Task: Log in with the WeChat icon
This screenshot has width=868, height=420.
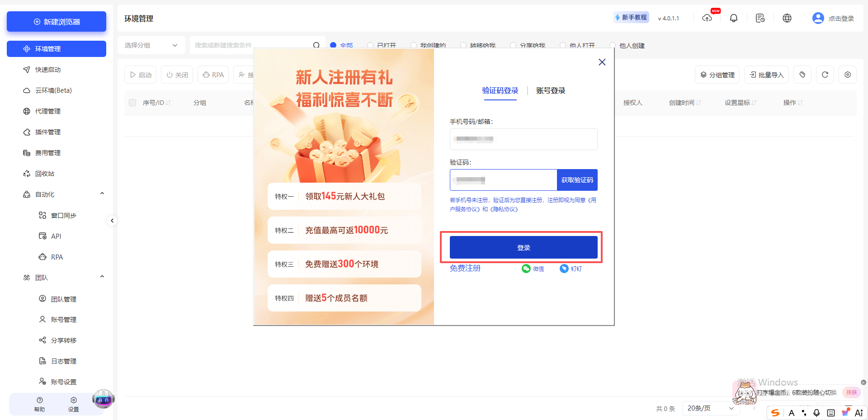Action: coord(526,268)
